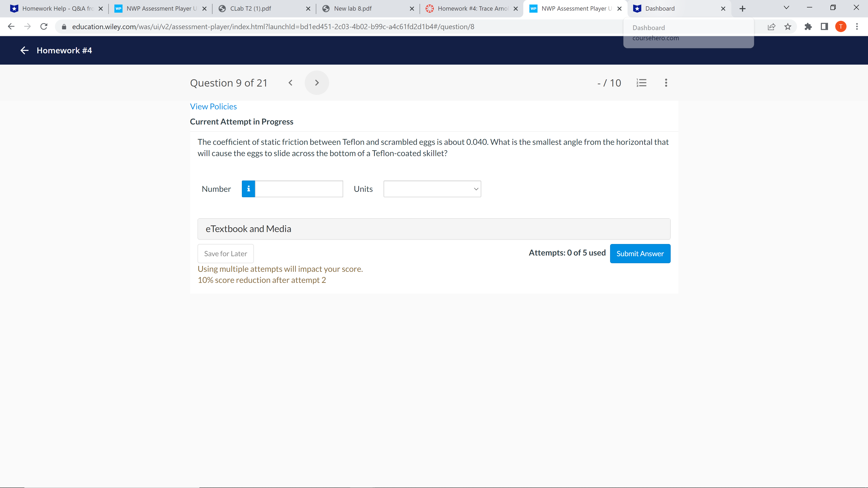Click the browser share icon
868x488 pixels.
tap(772, 27)
